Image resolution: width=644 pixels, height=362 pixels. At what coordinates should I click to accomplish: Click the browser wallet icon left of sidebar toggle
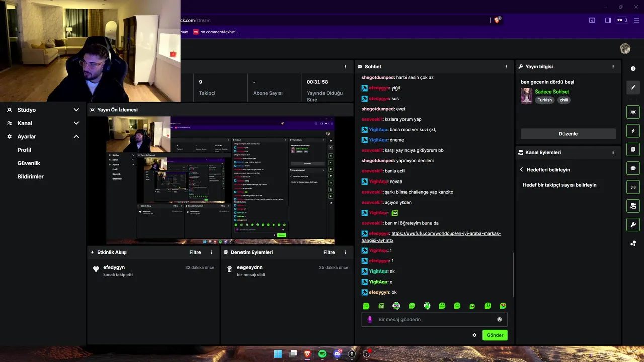592,20
